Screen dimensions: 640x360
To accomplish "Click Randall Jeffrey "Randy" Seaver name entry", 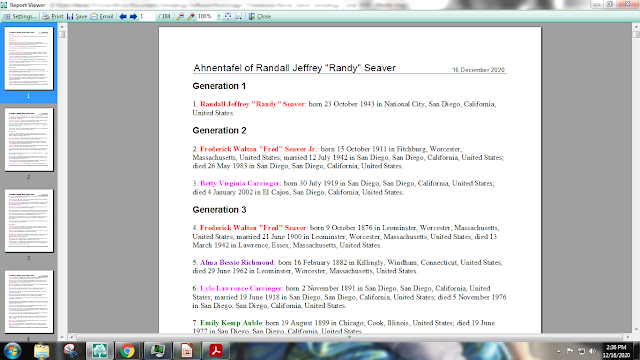I will [x=252, y=104].
